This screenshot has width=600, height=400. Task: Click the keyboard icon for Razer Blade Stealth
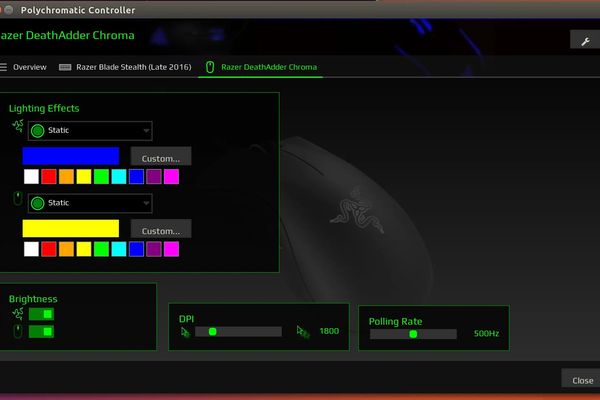[65, 67]
